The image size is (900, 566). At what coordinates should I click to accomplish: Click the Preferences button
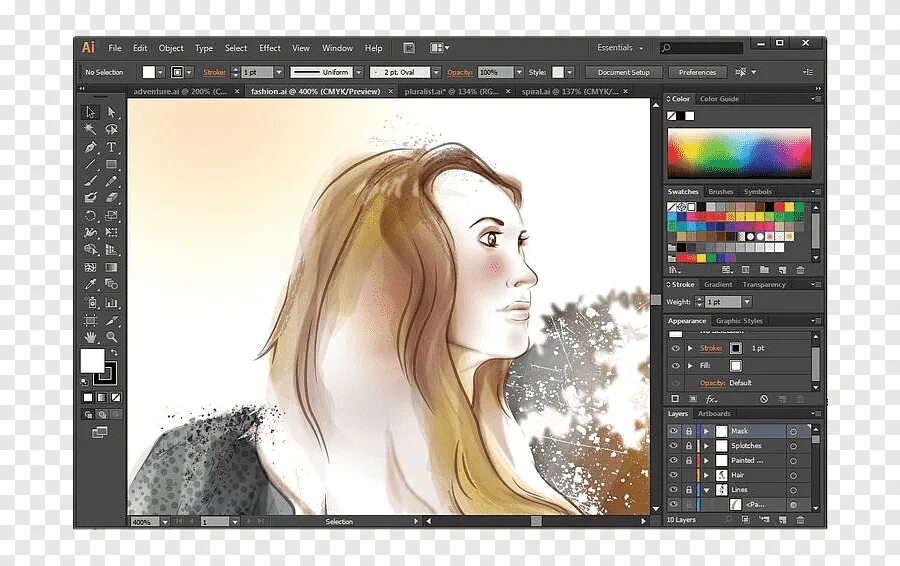click(697, 72)
